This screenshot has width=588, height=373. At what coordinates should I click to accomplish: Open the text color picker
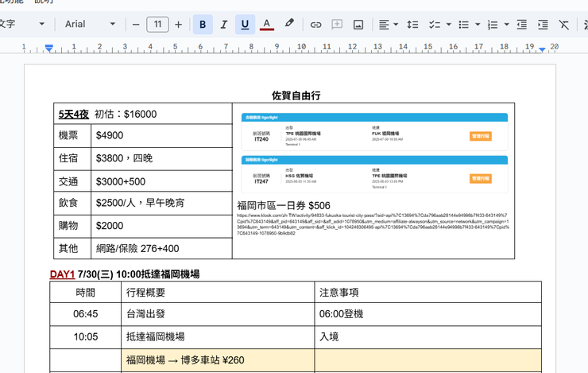coord(267,25)
